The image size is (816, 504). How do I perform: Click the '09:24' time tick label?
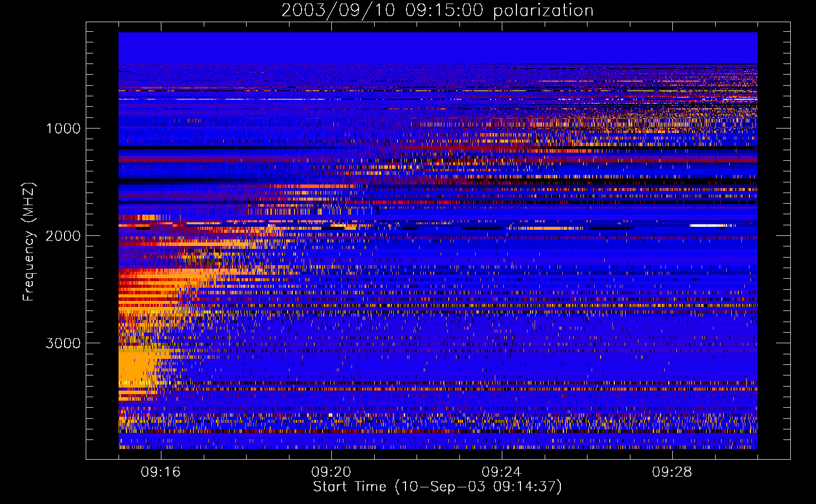(502, 472)
